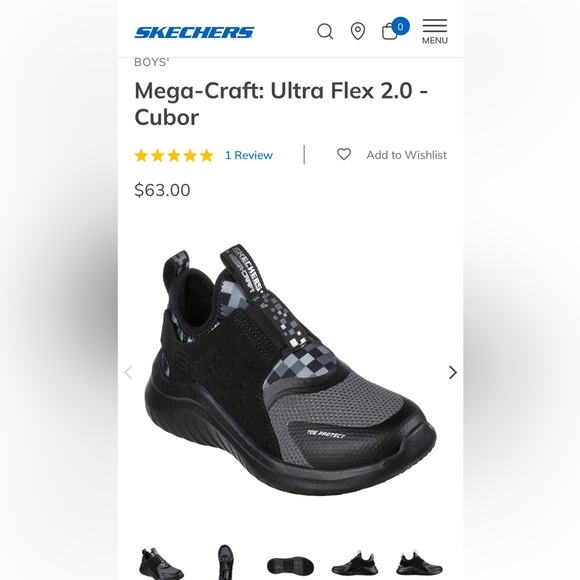Image resolution: width=580 pixels, height=580 pixels.
Task: Click Add to Wishlist text
Action: [x=407, y=155]
